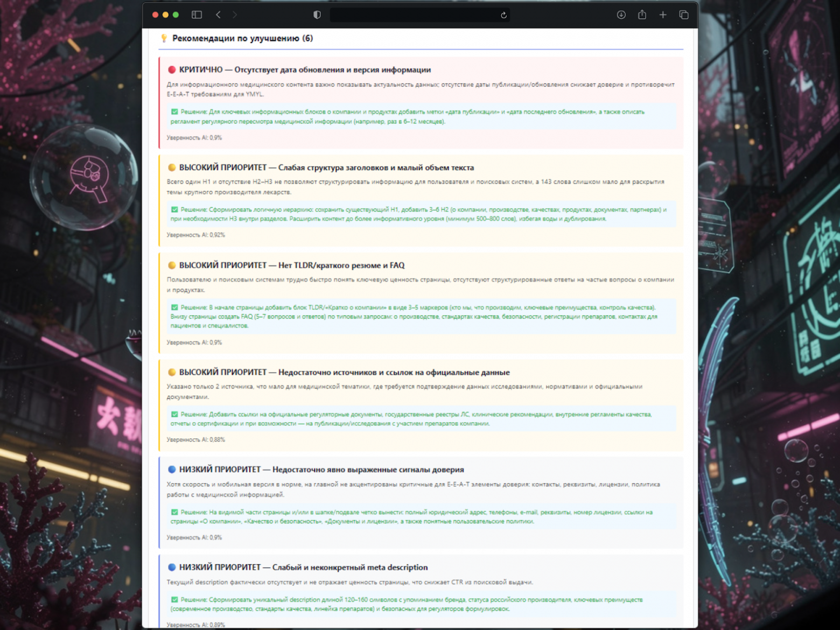Click the back navigation arrow
Viewport: 840px width, 630px height.
218,15
